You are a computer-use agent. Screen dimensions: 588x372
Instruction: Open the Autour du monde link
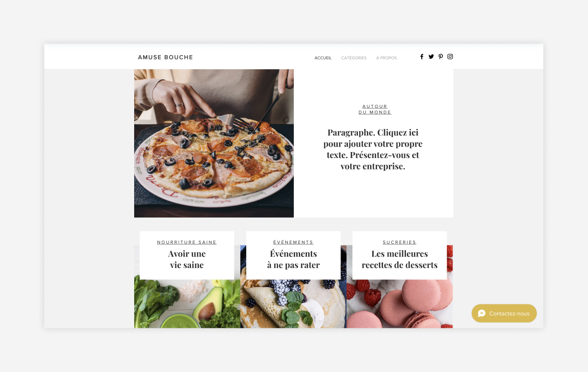pyautogui.click(x=375, y=109)
